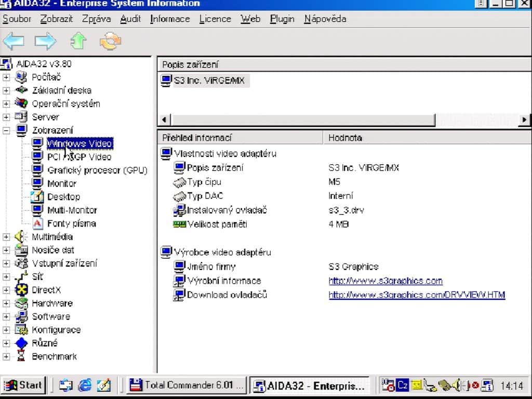Click the DirectX yellow icon
The width and height of the screenshot is (532, 399).
21,290
